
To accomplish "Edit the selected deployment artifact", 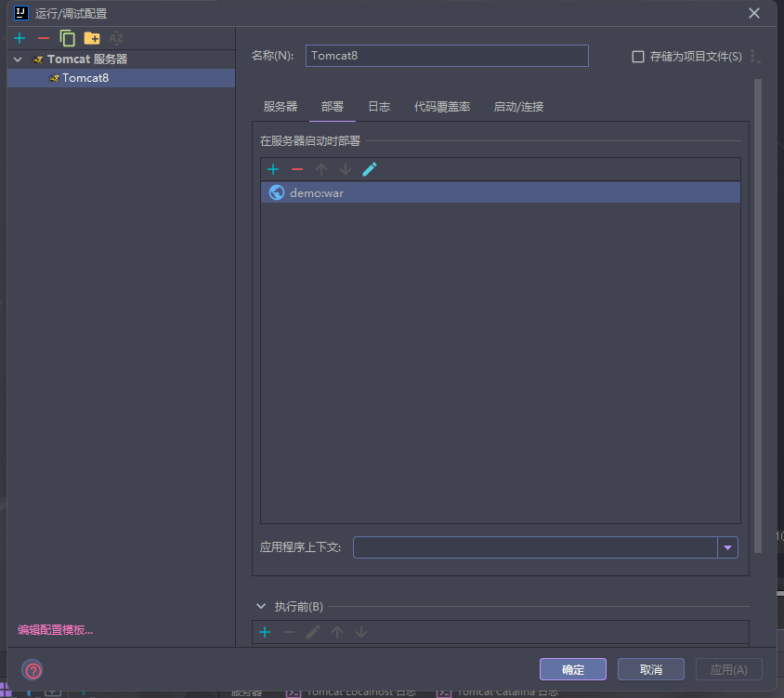I will coord(369,170).
